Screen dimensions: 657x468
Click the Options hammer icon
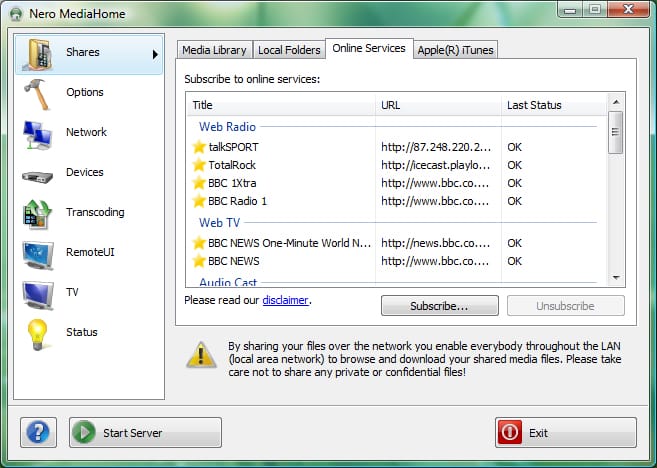point(36,94)
